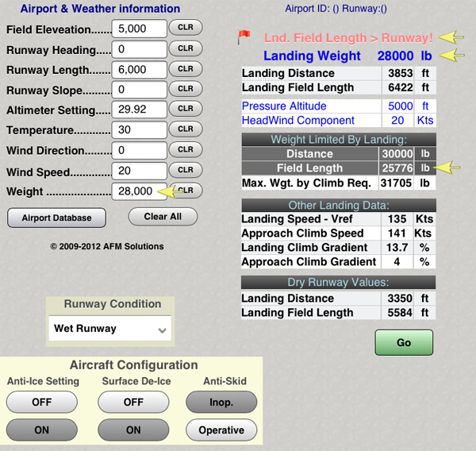Set Anti-Skid to Inop.
Image resolution: width=476 pixels, height=451 pixels.
pos(221,402)
